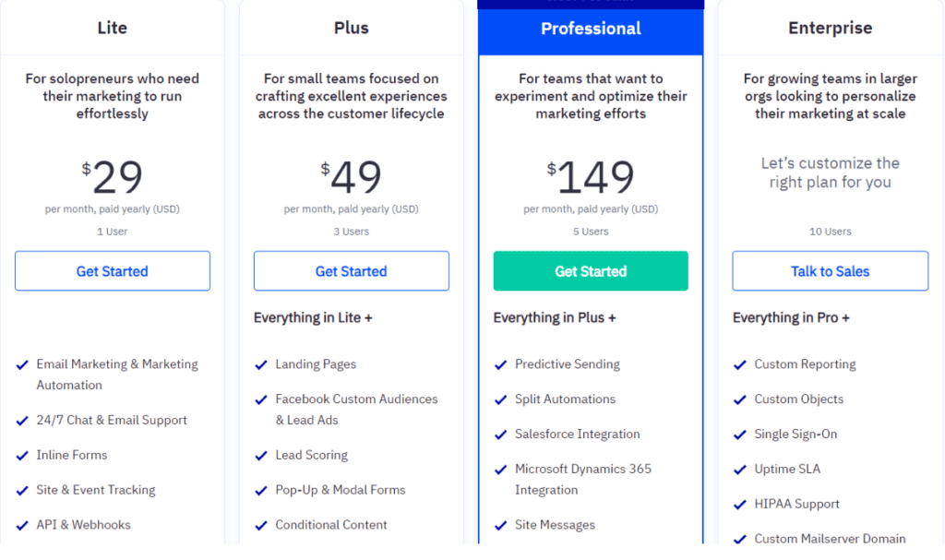Click Talk to Sales for Enterprise
The width and height of the screenshot is (945, 560).
tap(830, 270)
